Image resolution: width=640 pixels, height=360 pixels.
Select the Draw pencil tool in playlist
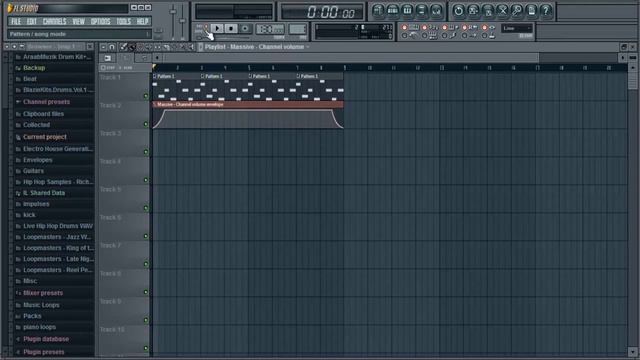(124, 47)
